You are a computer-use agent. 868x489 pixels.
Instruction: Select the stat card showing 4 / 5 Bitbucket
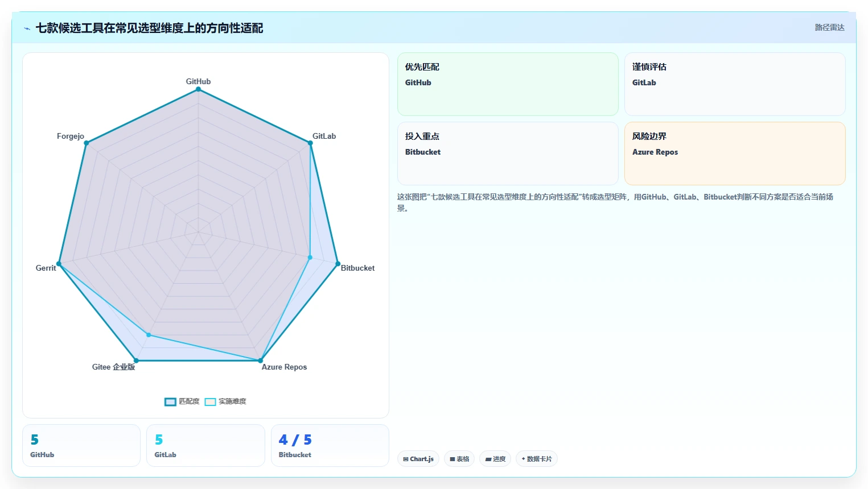pyautogui.click(x=330, y=445)
